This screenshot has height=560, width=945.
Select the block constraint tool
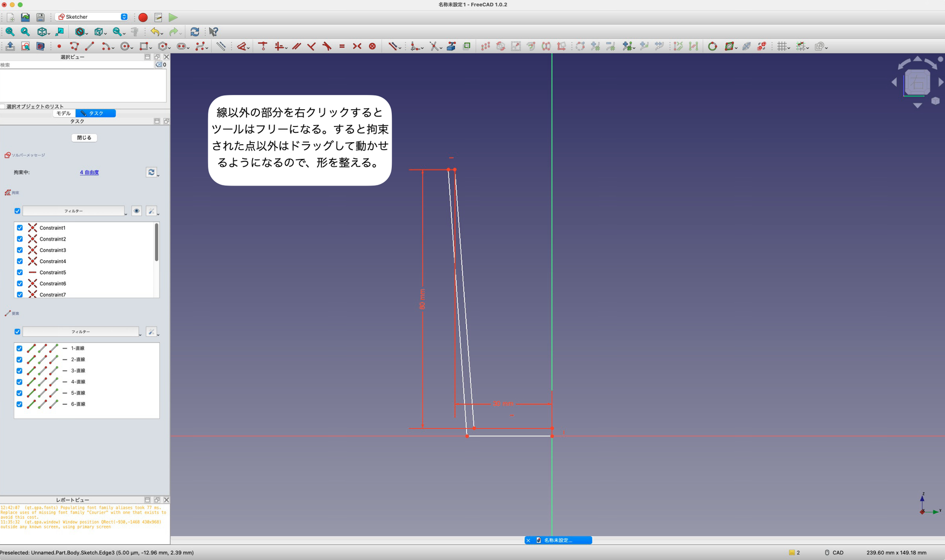coord(373,46)
